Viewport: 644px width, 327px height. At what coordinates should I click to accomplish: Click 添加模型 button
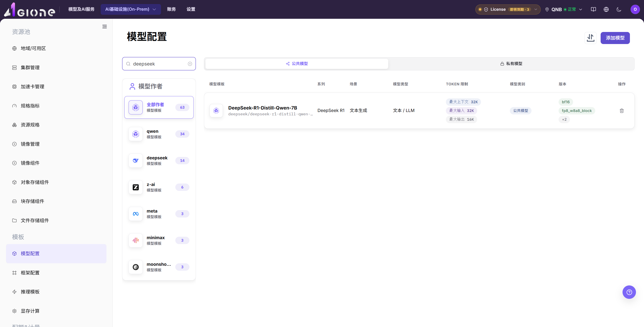(x=615, y=38)
